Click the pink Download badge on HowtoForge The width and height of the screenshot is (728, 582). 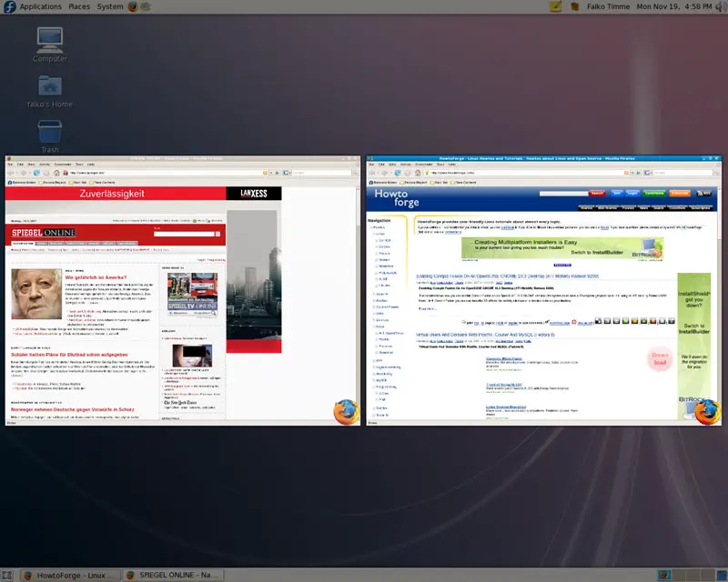[x=660, y=359]
